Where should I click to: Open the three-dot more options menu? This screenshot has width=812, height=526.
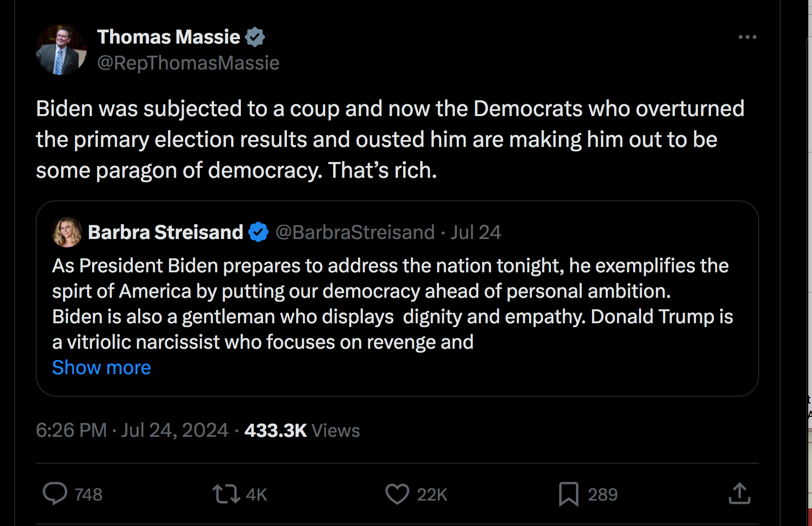click(747, 37)
